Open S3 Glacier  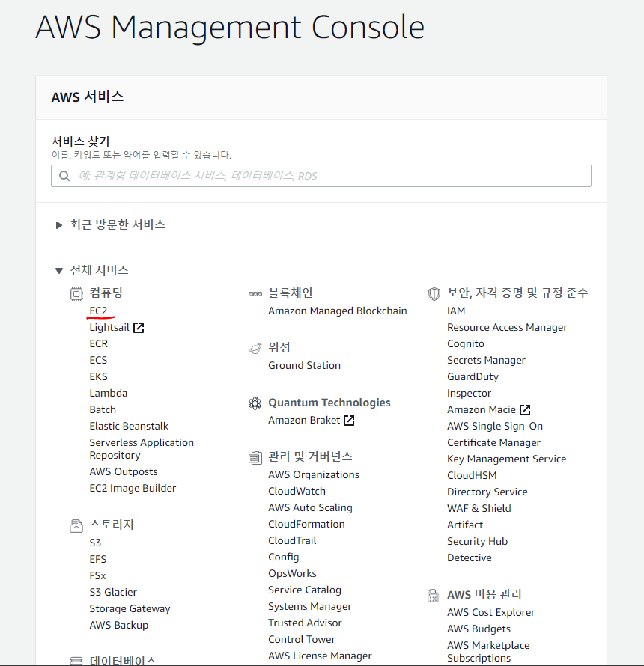coord(113,593)
